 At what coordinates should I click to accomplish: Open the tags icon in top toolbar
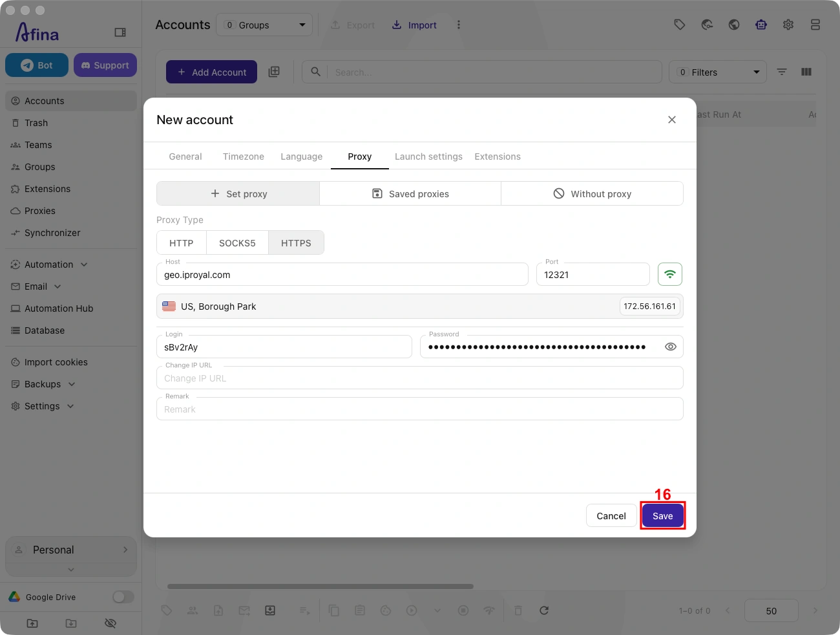[680, 25]
